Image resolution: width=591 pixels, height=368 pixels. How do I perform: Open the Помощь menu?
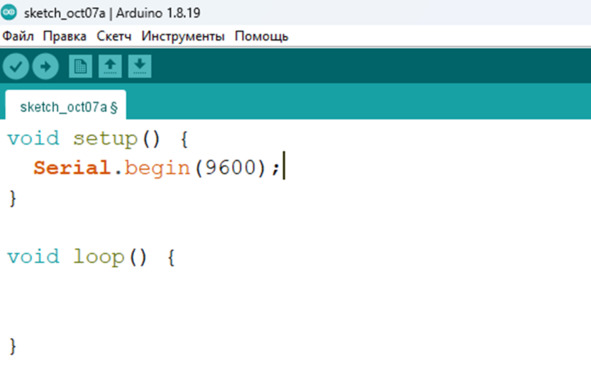point(261,37)
